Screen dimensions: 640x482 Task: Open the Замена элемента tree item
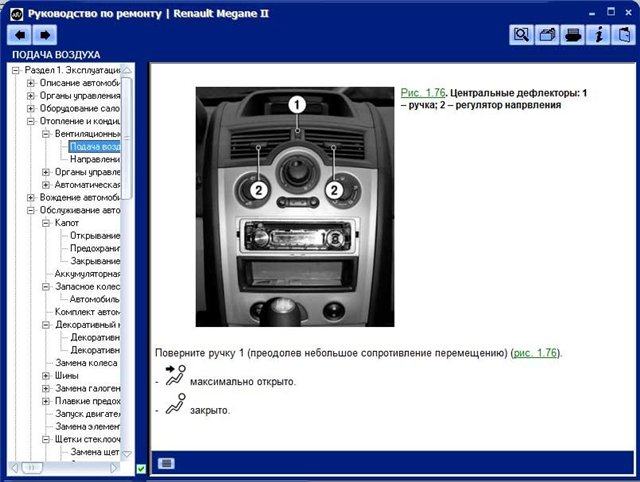88,426
